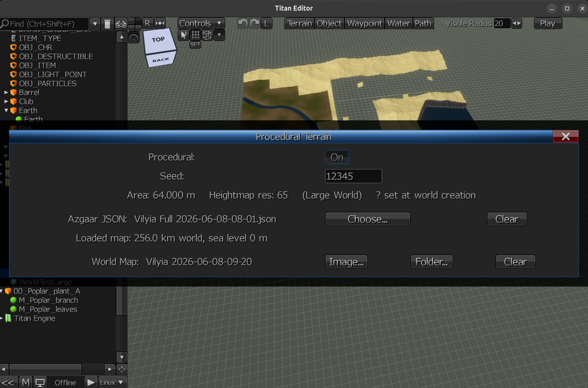Click the << collapse panel button
The image size is (588, 388).
(x=8, y=382)
